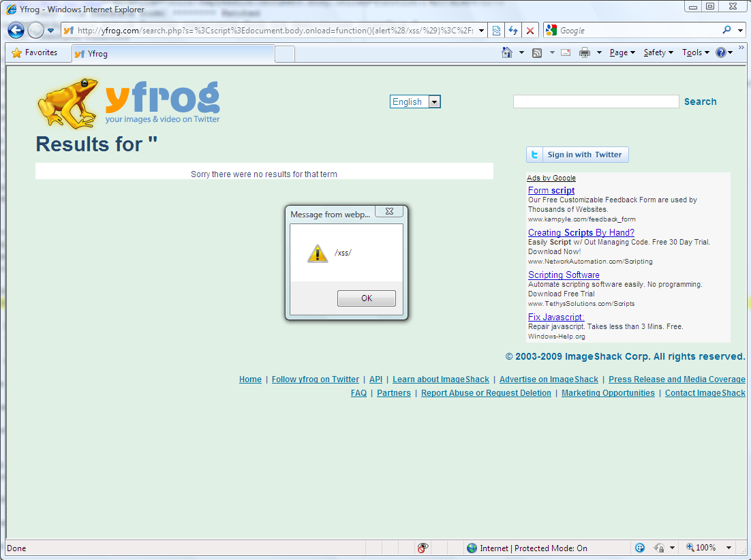
Task: Click the Internet Explorer title bar icon
Action: tap(12, 9)
